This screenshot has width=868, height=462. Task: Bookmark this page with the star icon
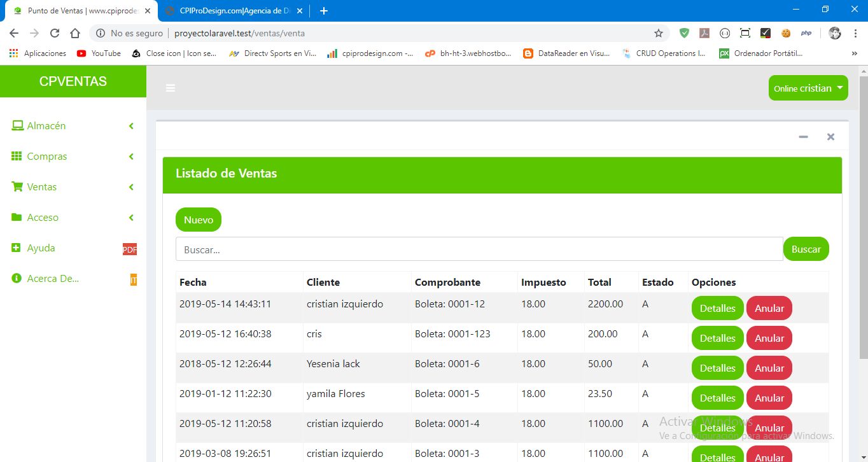click(x=659, y=33)
